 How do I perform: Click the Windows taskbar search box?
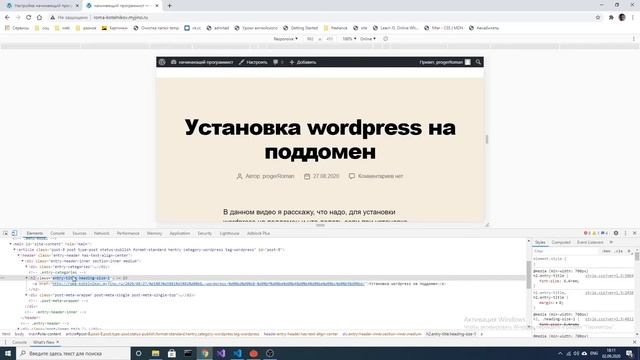click(73, 353)
